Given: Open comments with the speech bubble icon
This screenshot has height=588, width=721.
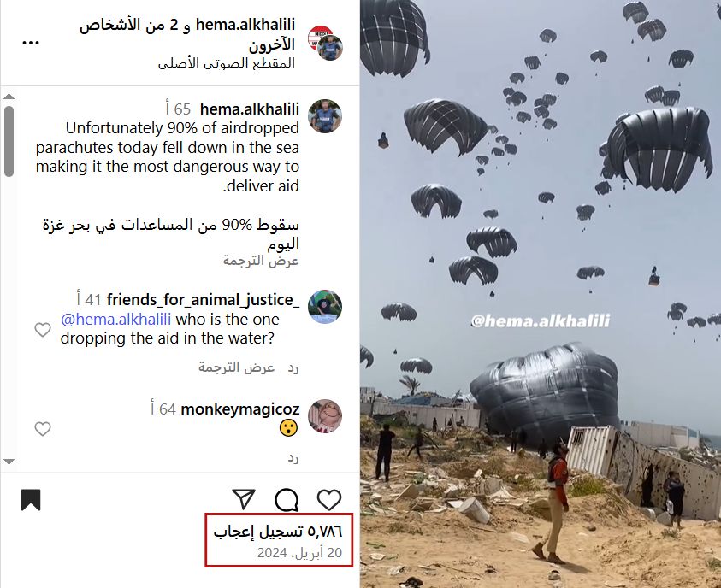Looking at the screenshot, I should pos(287,500).
